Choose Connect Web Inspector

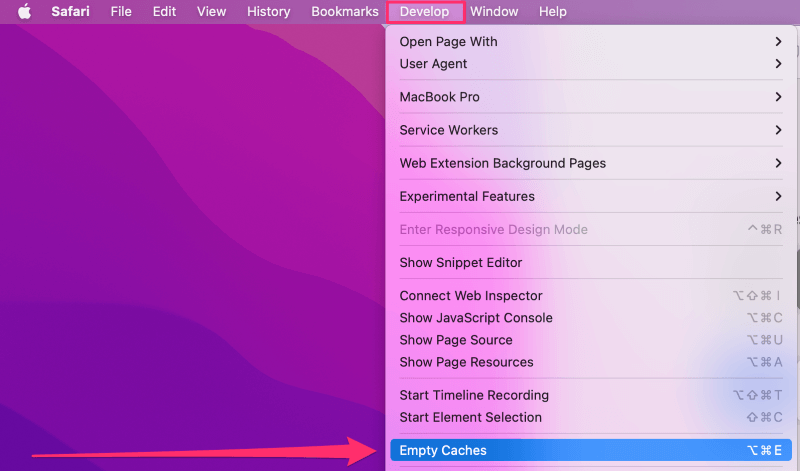click(471, 296)
